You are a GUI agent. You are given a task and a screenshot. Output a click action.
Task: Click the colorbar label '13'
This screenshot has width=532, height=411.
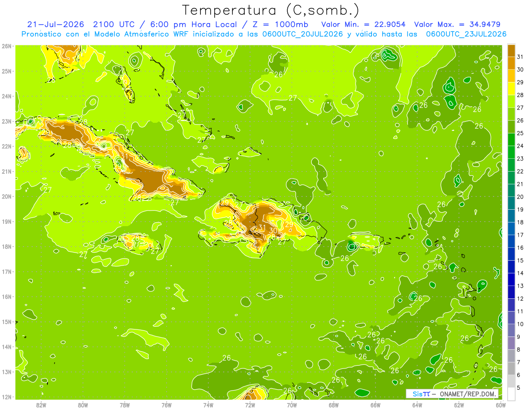tap(520, 286)
